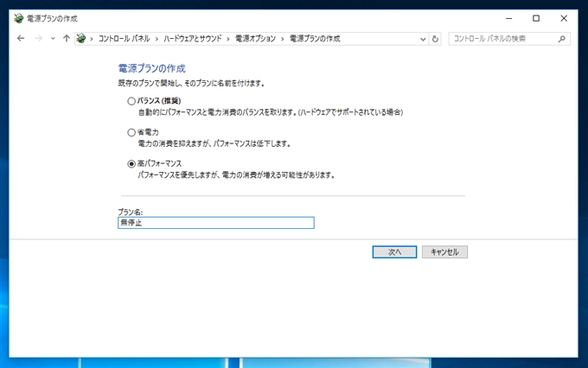Viewport: 588px width, 368px height.
Task: Click the プラン名: label
Action: pyautogui.click(x=130, y=213)
